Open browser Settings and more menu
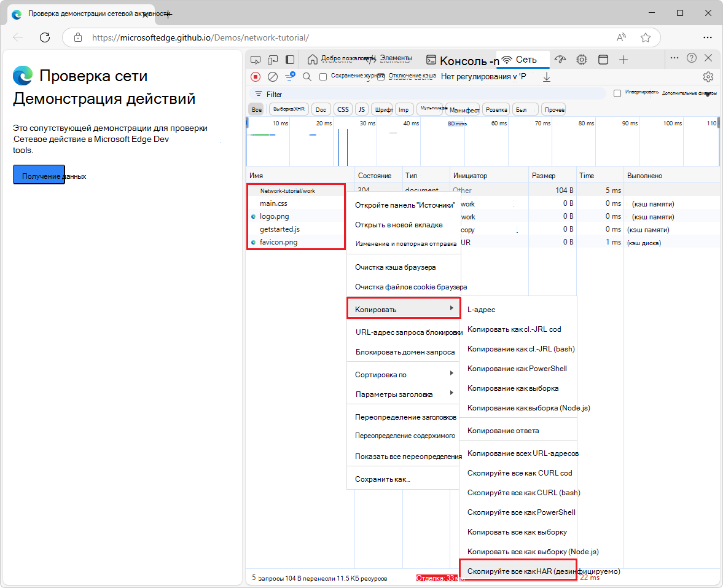This screenshot has height=588, width=723. [707, 37]
